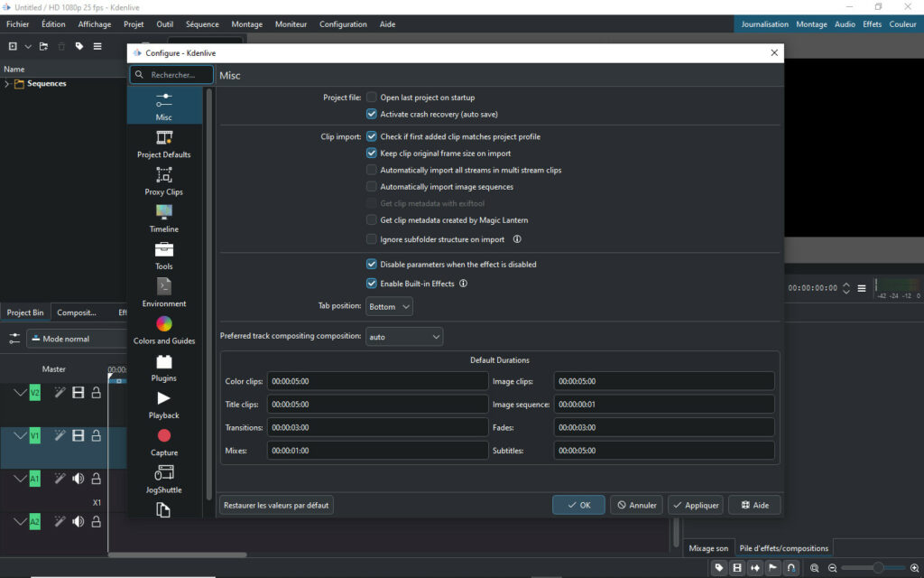Uncheck Keep clip original frame size on import
924x578 pixels.
click(371, 153)
